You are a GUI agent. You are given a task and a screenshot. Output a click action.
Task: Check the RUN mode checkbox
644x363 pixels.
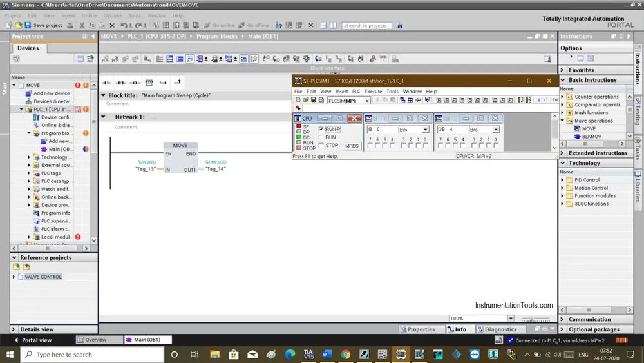click(x=321, y=137)
